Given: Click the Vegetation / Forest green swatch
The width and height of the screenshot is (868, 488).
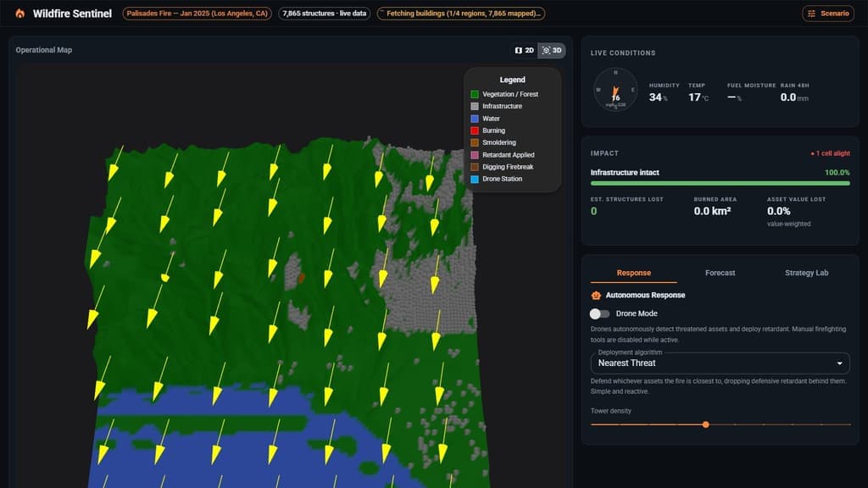Looking at the screenshot, I should (475, 95).
